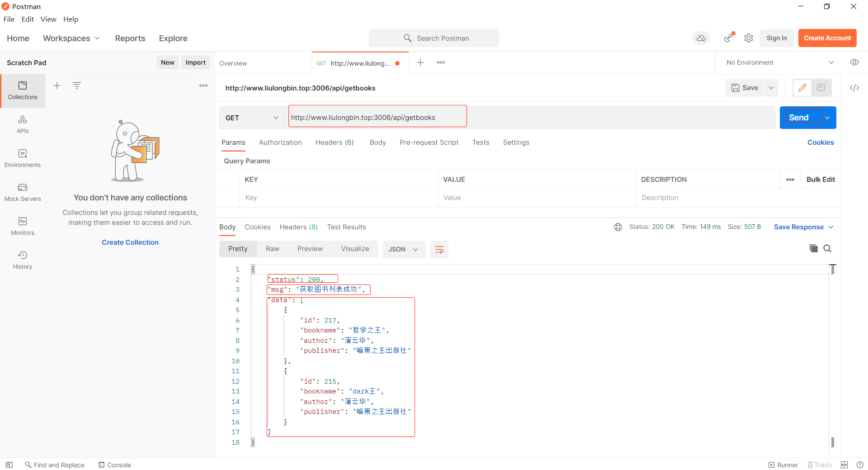Click the collections filter icon

[x=77, y=85]
